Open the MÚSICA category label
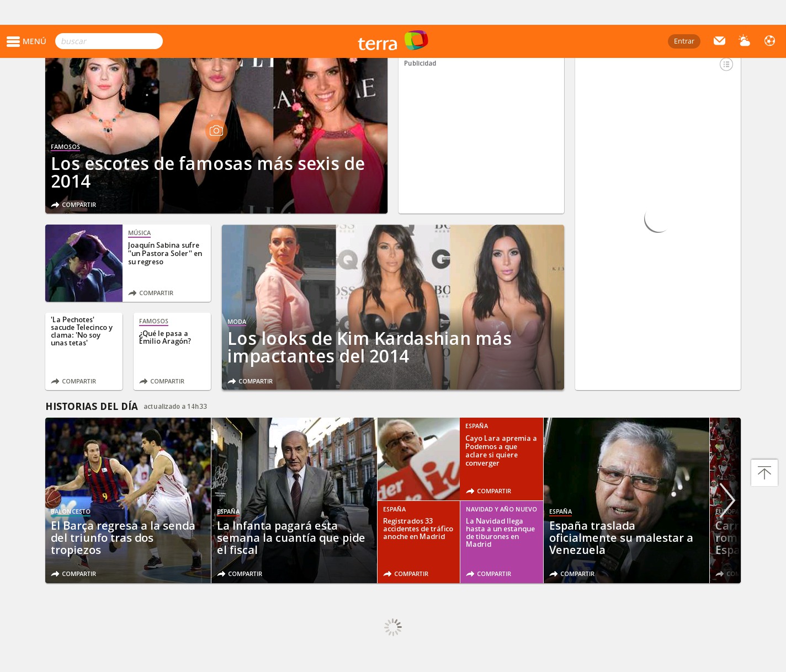 point(139,233)
